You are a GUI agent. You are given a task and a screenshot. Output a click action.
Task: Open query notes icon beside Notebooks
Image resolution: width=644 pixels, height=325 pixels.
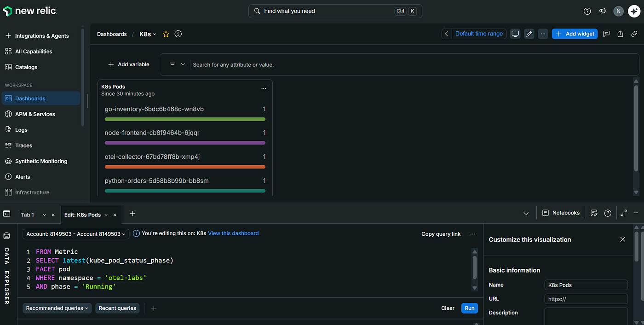tap(594, 213)
